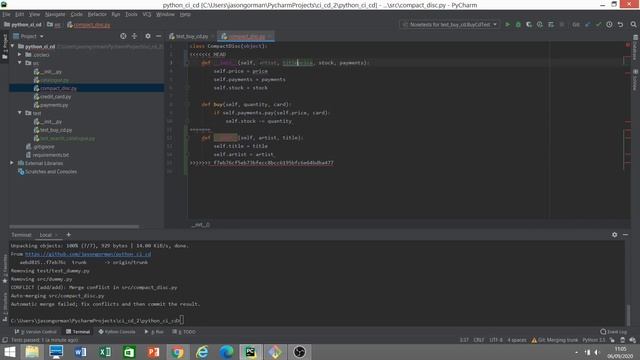Switch to test_buy_cd.py editor tab
This screenshot has height=360, width=640.
tap(191, 36)
